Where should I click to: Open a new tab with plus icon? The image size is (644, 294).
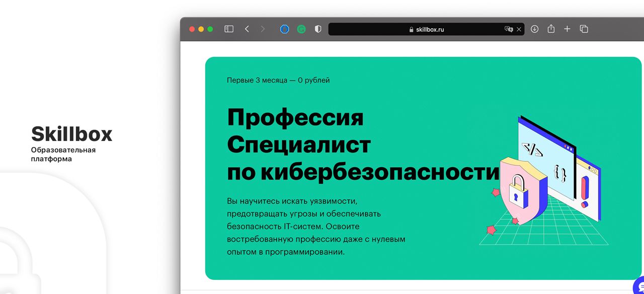click(x=567, y=29)
